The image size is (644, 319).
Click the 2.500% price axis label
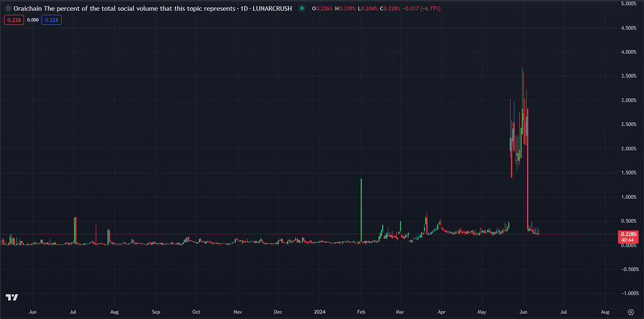tap(628, 125)
